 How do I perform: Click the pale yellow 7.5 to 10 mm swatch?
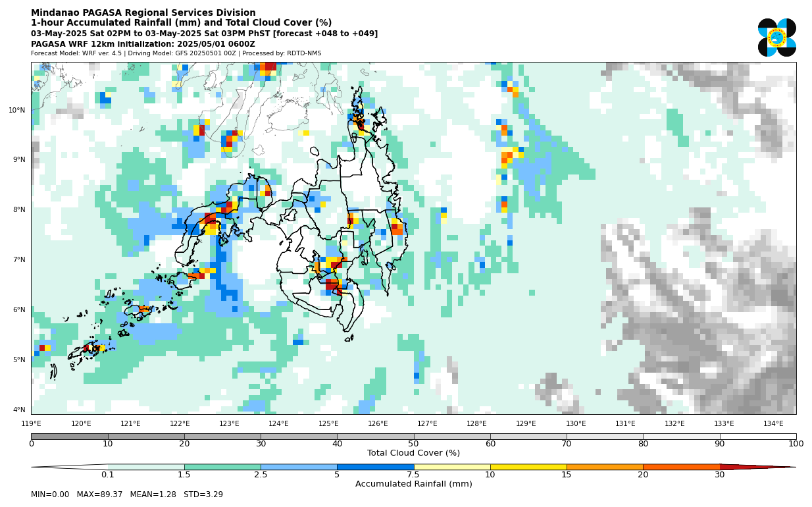[x=452, y=467]
